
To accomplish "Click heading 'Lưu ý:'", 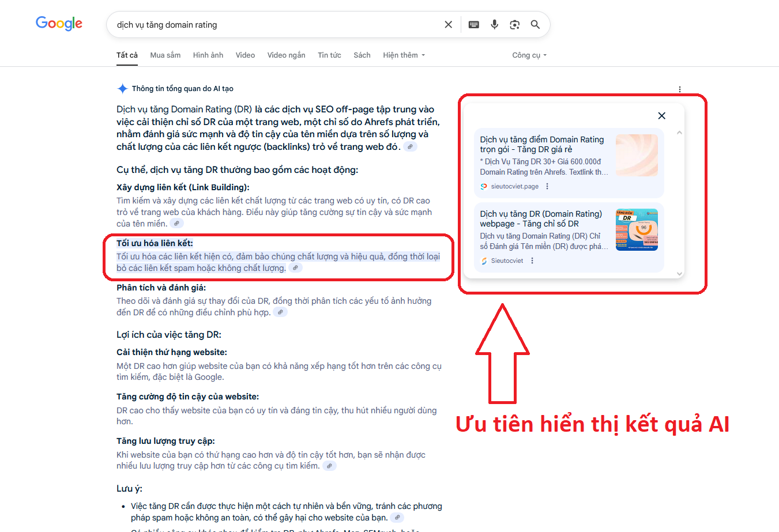I will point(129,489).
